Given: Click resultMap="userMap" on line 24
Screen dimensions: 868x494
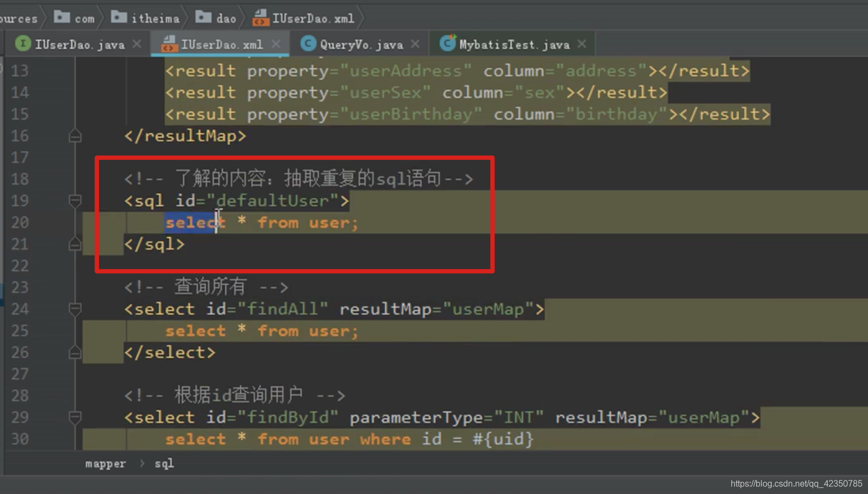Looking at the screenshot, I should pyautogui.click(x=436, y=309).
